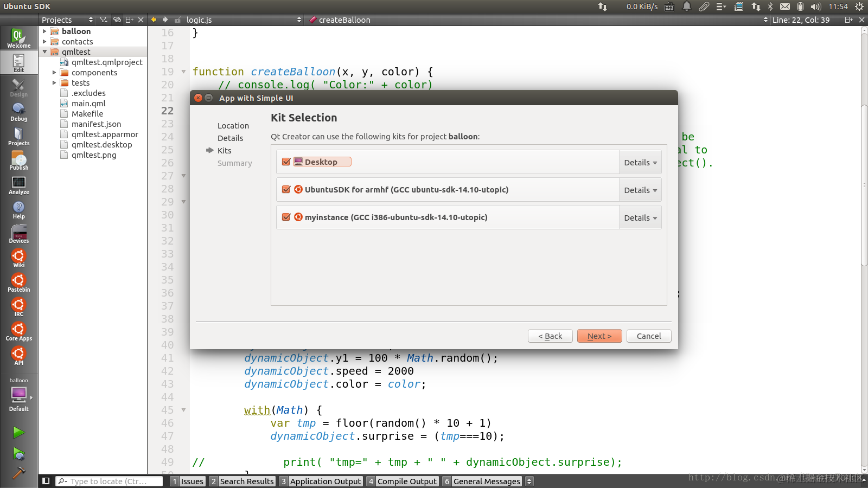The image size is (868, 488).
Task: Build the project with the hammer icon
Action: 19,473
